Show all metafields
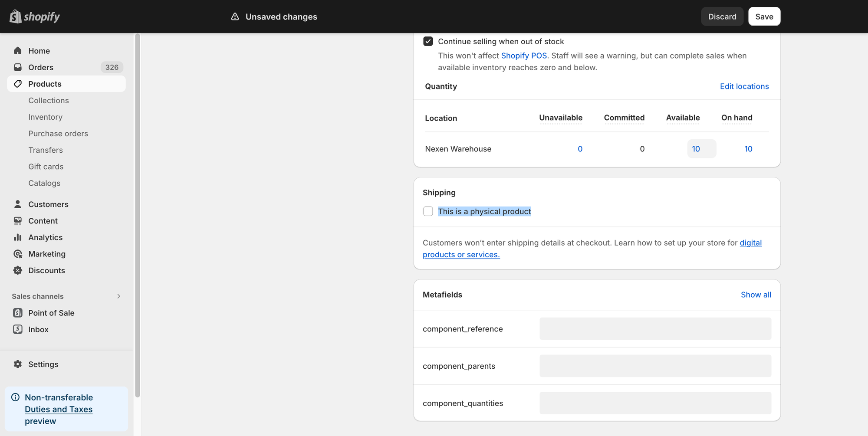868x436 pixels. coord(756,295)
